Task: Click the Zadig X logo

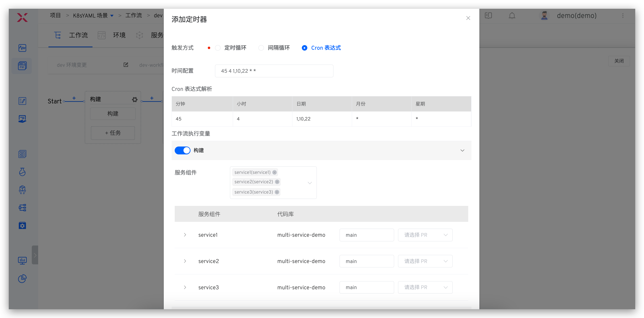Action: (x=22, y=18)
